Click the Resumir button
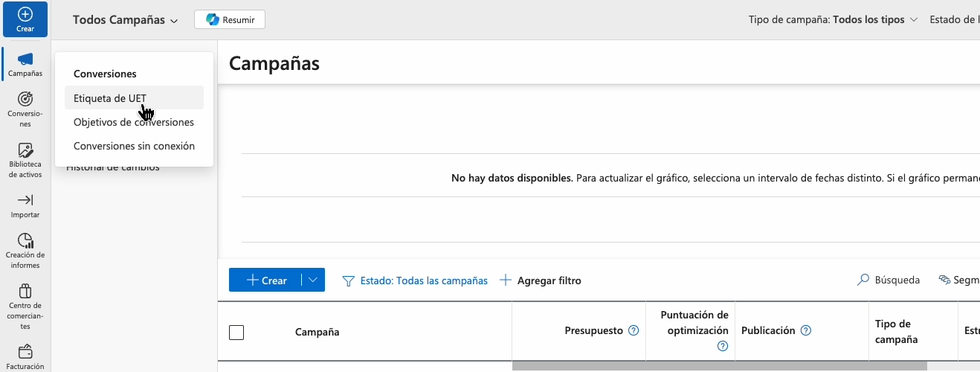Image resolution: width=980 pixels, height=372 pixels. pos(230,19)
